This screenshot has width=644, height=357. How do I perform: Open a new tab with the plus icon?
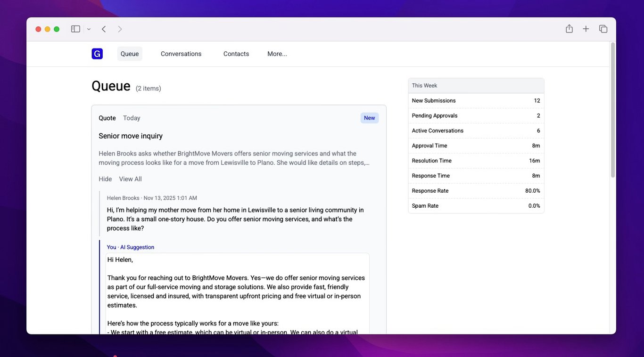586,29
